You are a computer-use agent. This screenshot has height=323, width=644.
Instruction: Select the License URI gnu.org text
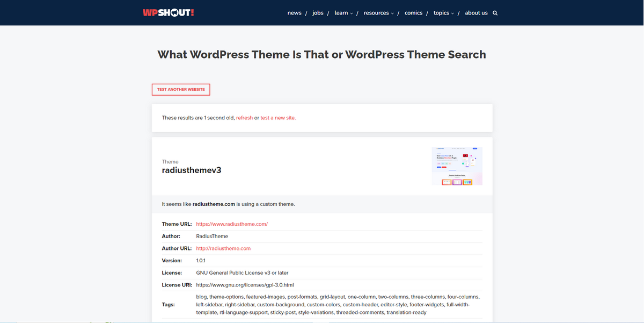(245, 285)
